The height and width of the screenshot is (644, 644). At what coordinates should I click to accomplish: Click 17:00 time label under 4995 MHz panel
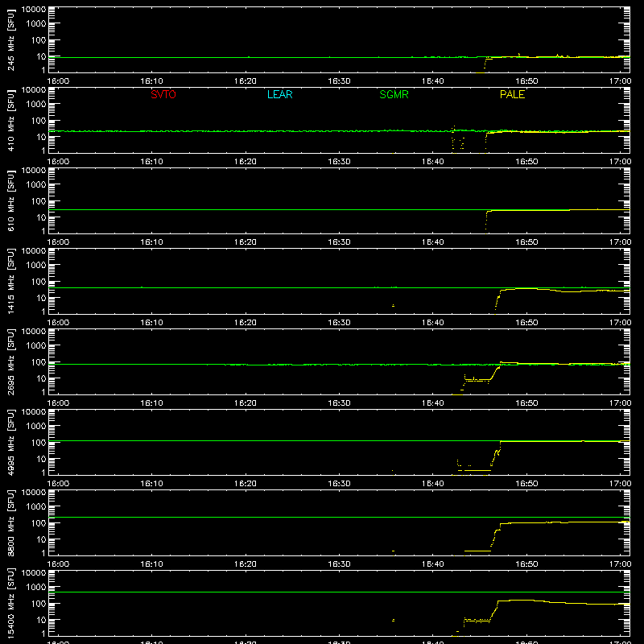[620, 484]
